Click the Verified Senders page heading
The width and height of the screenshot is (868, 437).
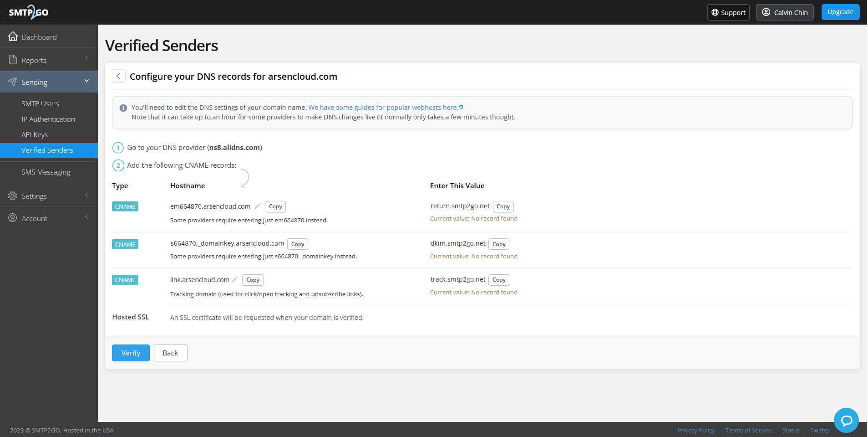tap(162, 46)
